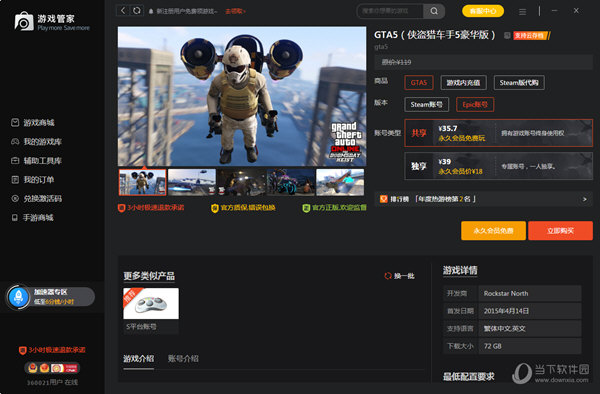
Task: Click the gamepad icon beside 我的游戏库
Action: [x=15, y=142]
